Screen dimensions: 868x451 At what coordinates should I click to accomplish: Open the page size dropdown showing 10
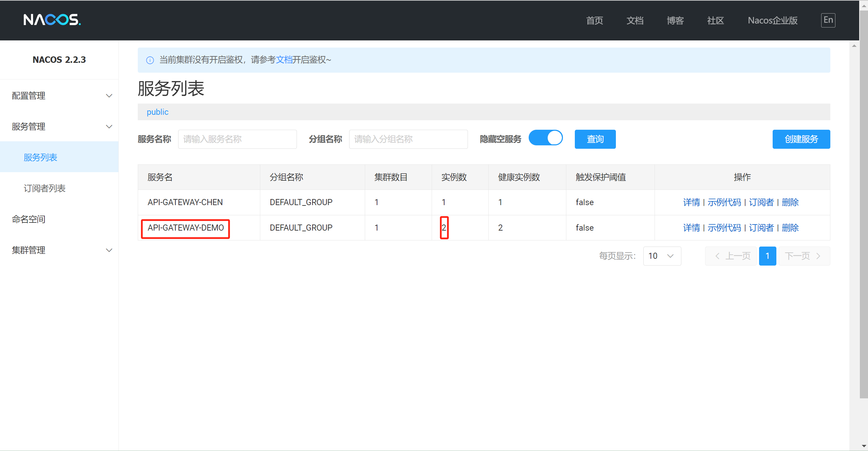(662, 256)
